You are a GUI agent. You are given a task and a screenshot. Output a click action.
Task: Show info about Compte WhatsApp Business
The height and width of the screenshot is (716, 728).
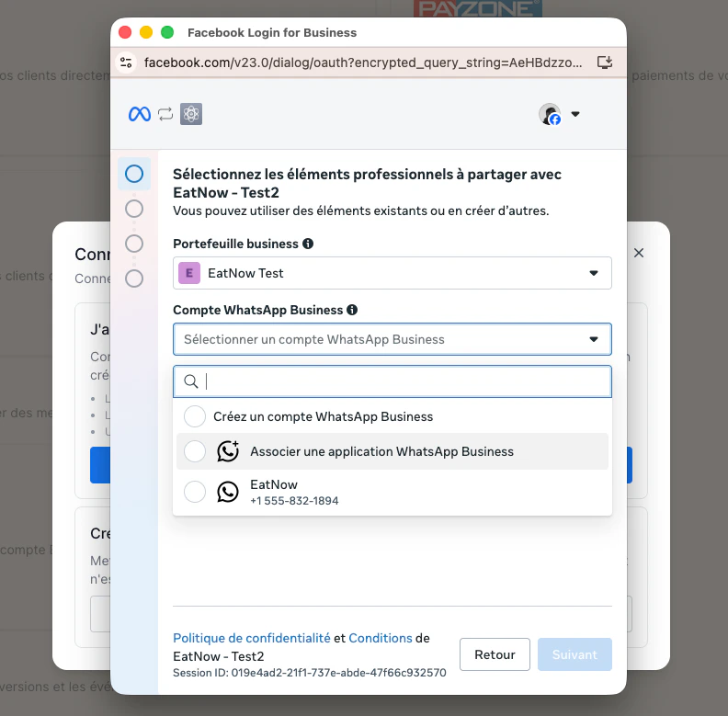point(352,310)
